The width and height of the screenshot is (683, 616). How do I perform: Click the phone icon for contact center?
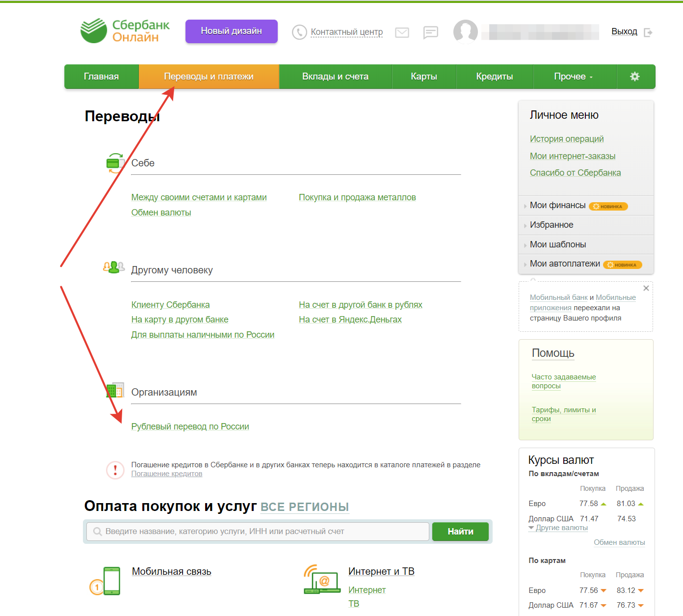[299, 32]
